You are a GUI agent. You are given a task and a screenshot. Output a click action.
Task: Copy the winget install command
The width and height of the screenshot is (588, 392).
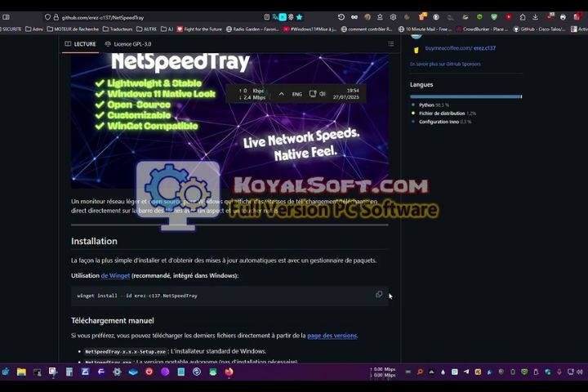[x=379, y=295]
